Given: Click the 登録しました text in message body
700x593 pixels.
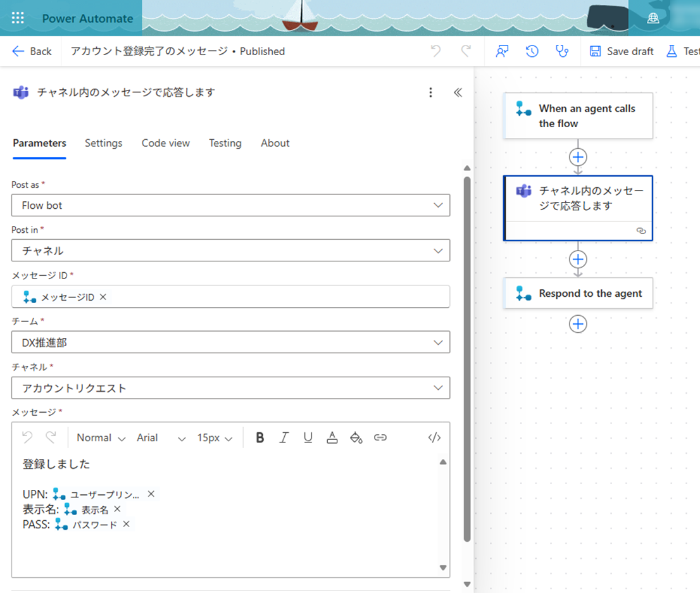Looking at the screenshot, I should tap(56, 465).
